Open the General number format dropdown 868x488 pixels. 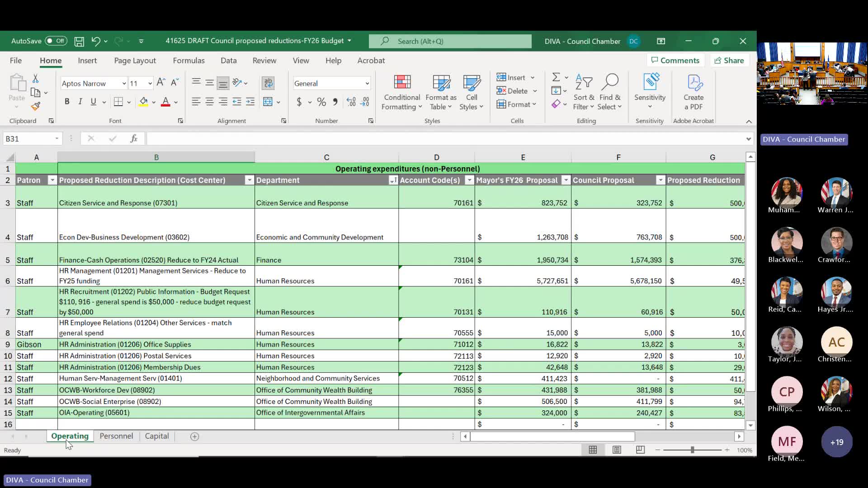coord(367,84)
